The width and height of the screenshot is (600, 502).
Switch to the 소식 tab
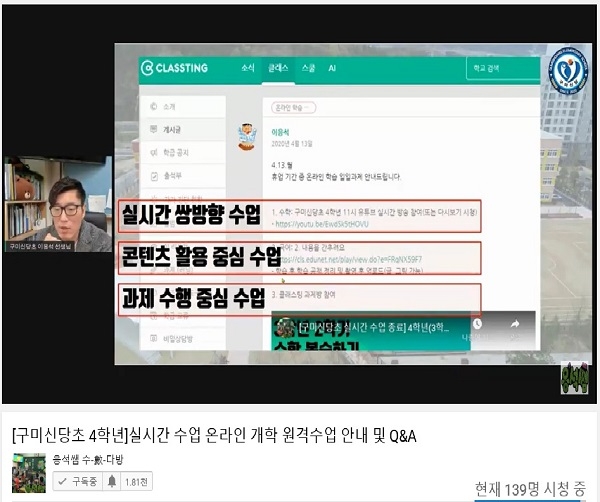coord(248,68)
